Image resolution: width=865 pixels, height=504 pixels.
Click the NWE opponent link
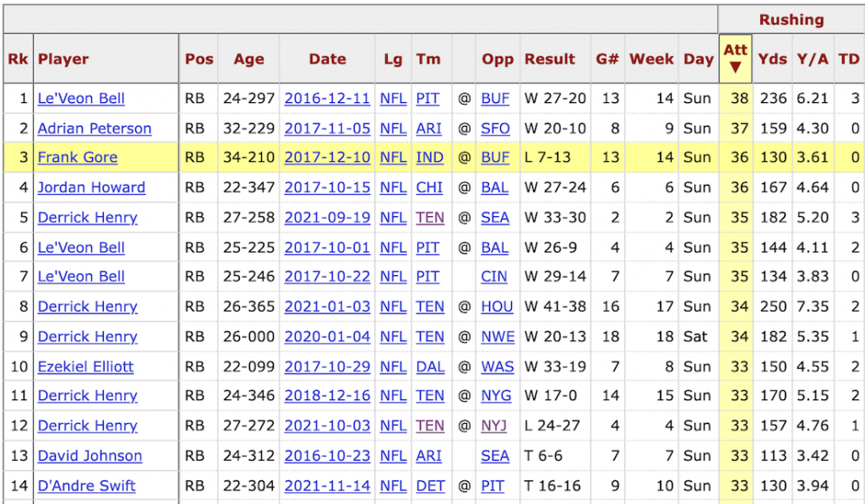coord(498,337)
